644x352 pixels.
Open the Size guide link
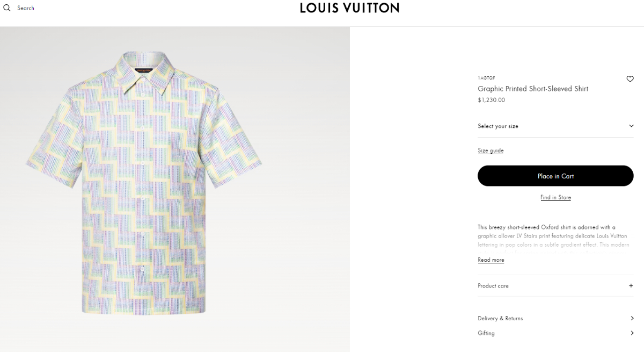coord(491,150)
